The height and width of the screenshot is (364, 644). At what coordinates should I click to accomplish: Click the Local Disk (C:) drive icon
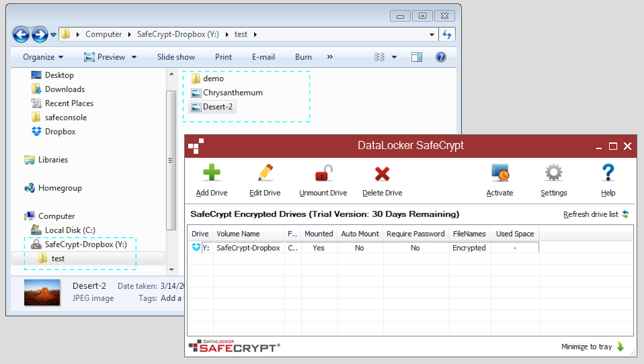pyautogui.click(x=36, y=230)
